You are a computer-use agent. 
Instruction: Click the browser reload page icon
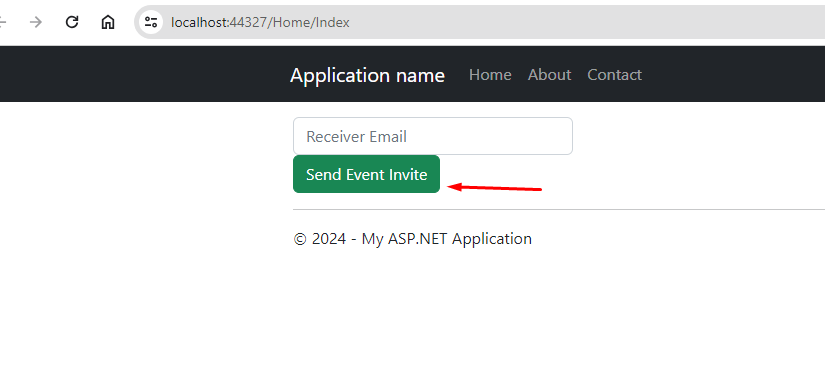(72, 22)
